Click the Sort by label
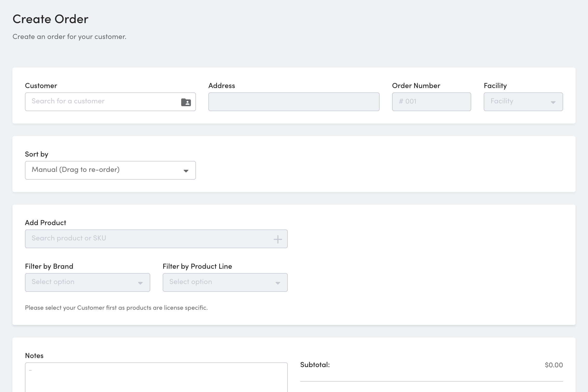The height and width of the screenshot is (392, 588). pyautogui.click(x=37, y=154)
